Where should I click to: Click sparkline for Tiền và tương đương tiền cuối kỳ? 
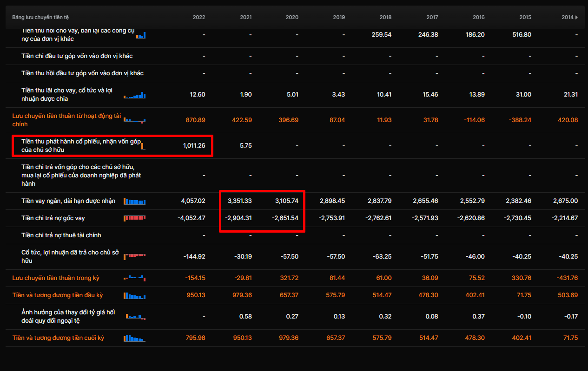pyautogui.click(x=135, y=338)
